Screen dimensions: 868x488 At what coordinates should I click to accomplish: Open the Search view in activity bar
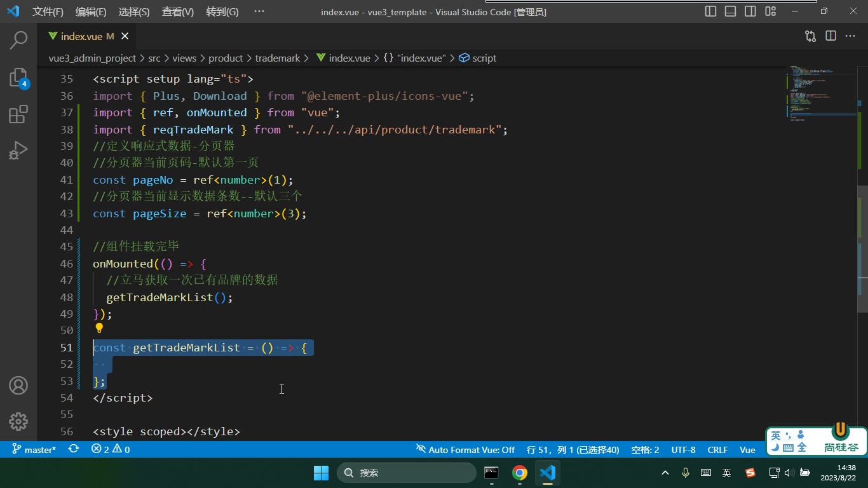[x=18, y=40]
